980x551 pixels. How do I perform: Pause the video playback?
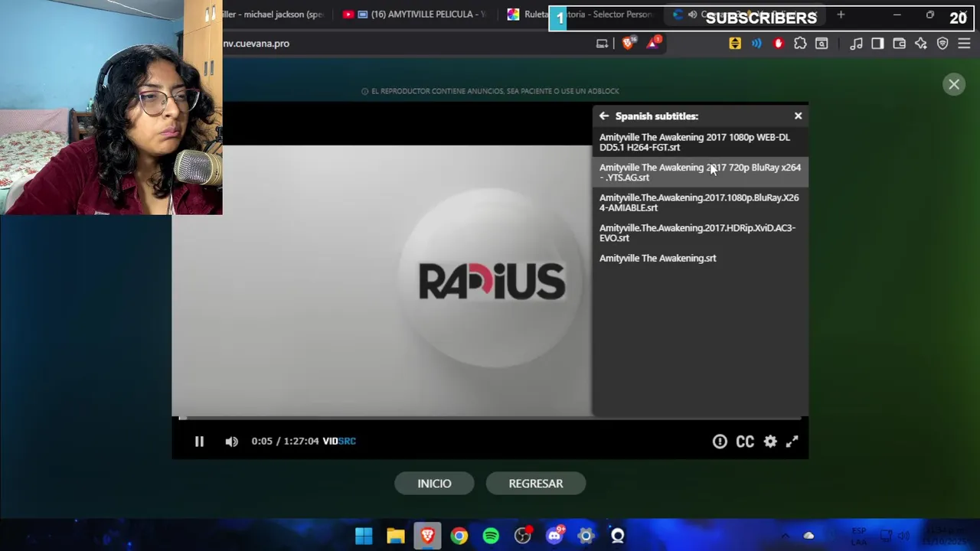[199, 441]
